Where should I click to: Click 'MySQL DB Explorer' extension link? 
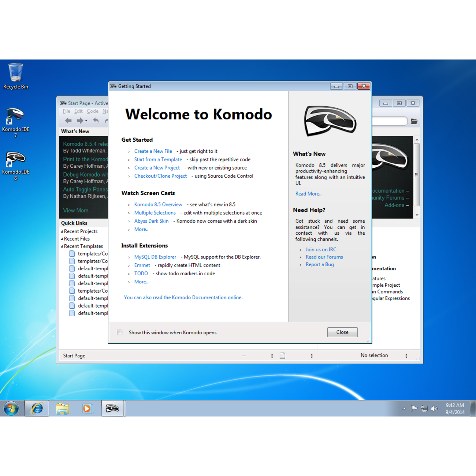(155, 257)
